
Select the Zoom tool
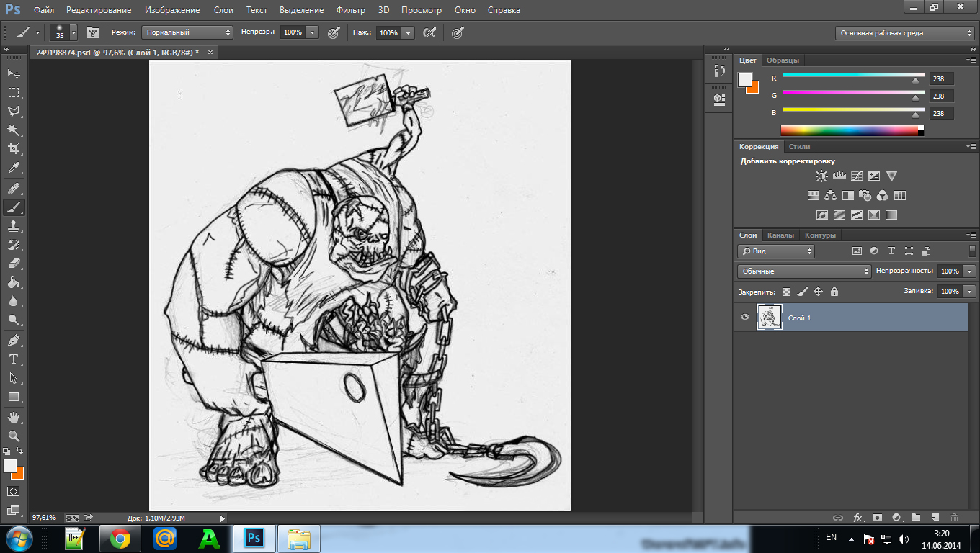(x=14, y=436)
